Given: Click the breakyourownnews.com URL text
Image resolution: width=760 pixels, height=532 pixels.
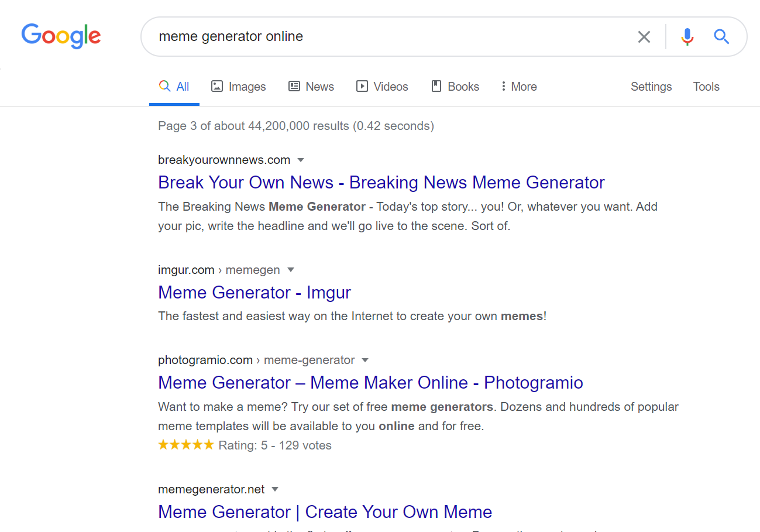Looking at the screenshot, I should [x=224, y=160].
